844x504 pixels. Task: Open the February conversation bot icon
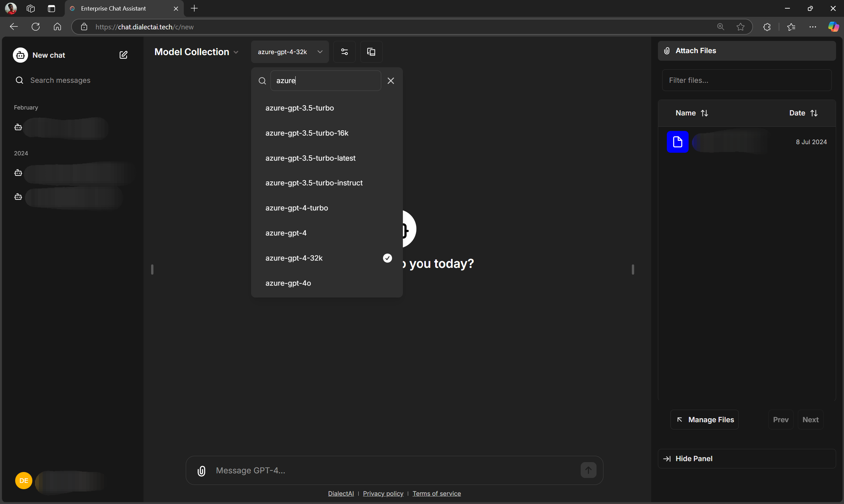[18, 127]
